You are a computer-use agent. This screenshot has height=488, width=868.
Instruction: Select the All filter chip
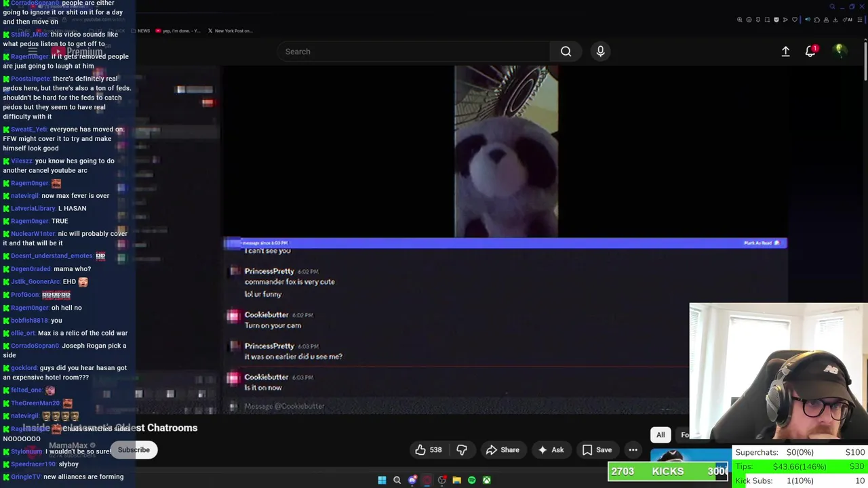(660, 434)
